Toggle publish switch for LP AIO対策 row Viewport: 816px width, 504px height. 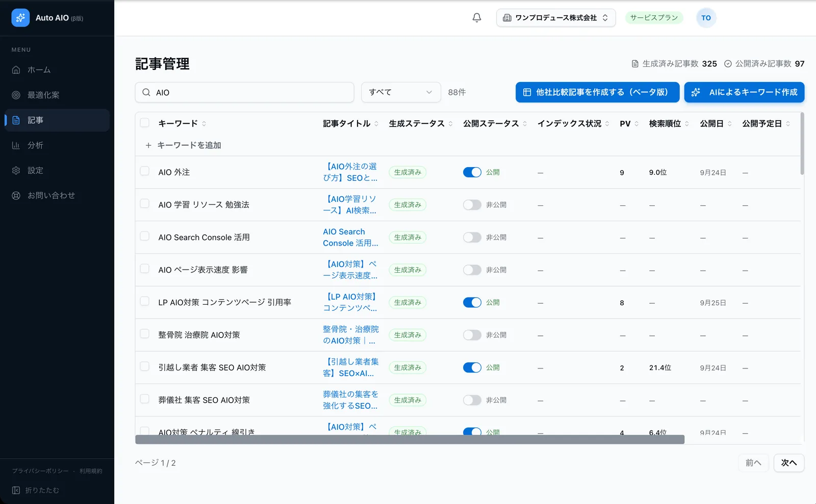click(x=472, y=302)
